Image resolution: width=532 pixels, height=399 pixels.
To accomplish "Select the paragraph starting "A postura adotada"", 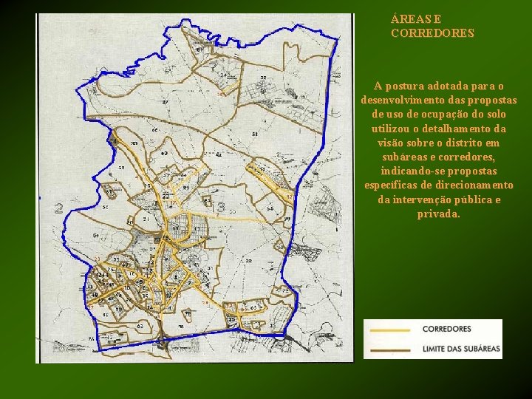I will point(439,150).
